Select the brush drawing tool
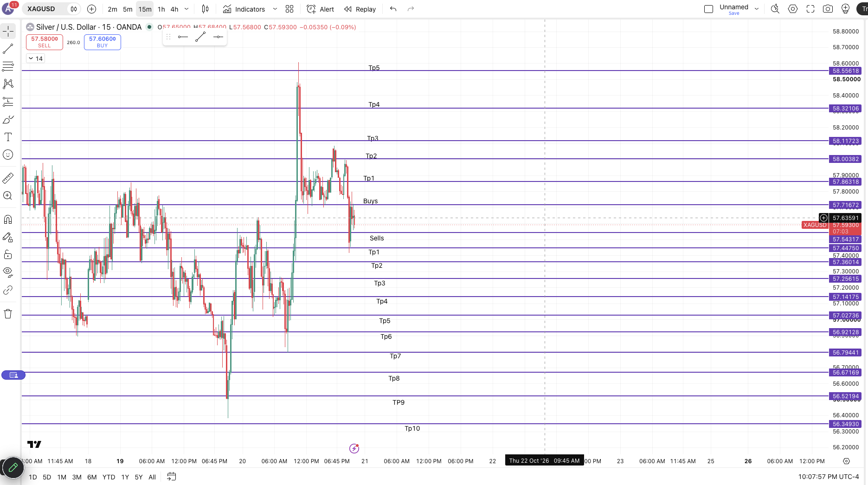This screenshot has height=485, width=868. [x=8, y=119]
